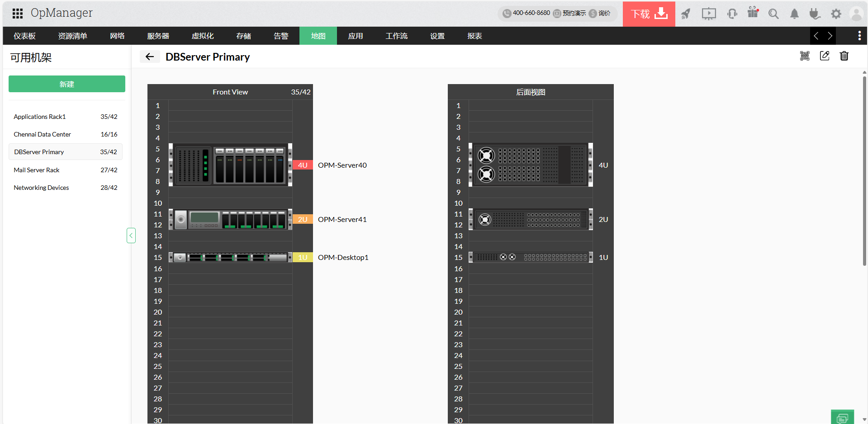Open the presentation demo video icon

pos(709,14)
